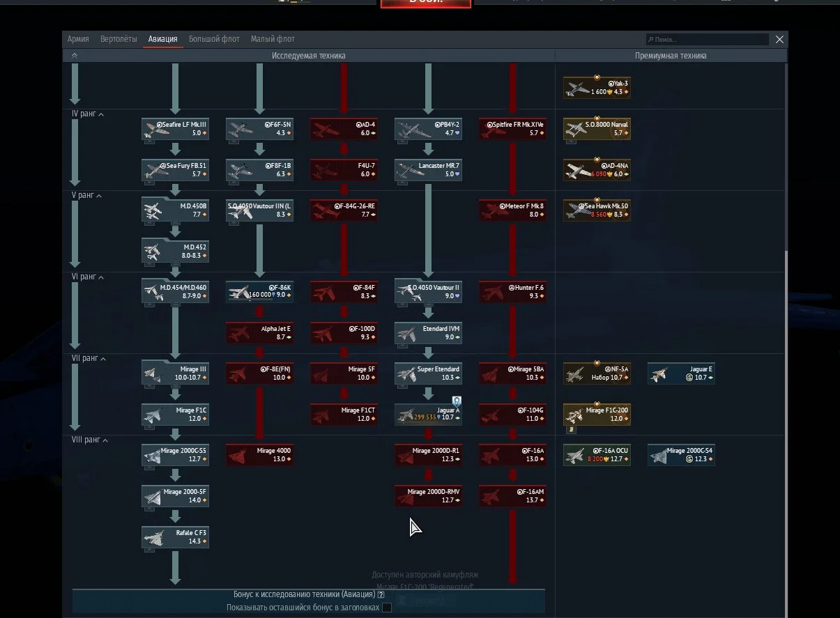
Task: Select the Rafale C F3 aircraft icon
Action: 175,537
